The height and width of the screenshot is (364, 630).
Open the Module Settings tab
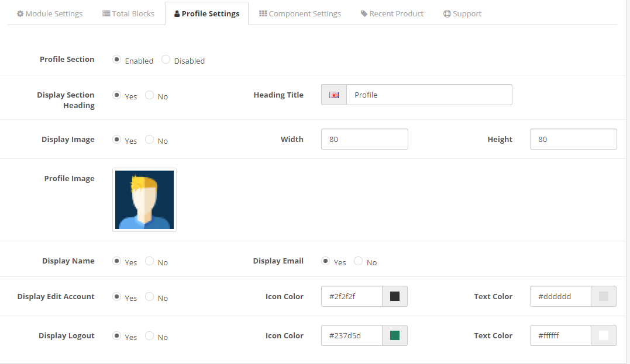(49, 13)
